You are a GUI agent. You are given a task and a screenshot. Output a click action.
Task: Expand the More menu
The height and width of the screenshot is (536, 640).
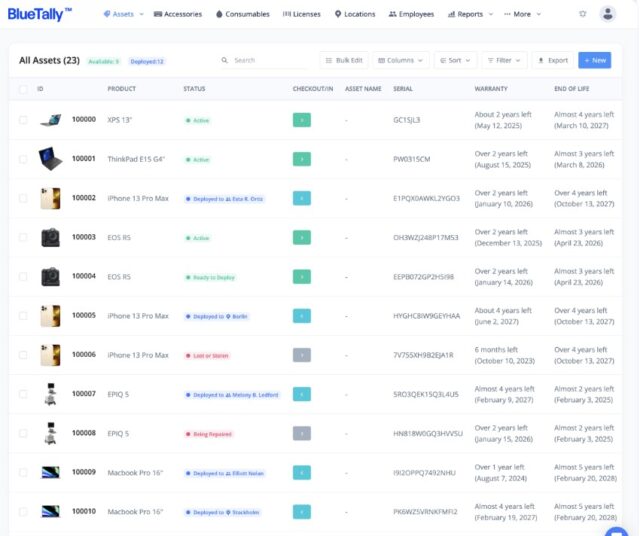pyautogui.click(x=522, y=14)
